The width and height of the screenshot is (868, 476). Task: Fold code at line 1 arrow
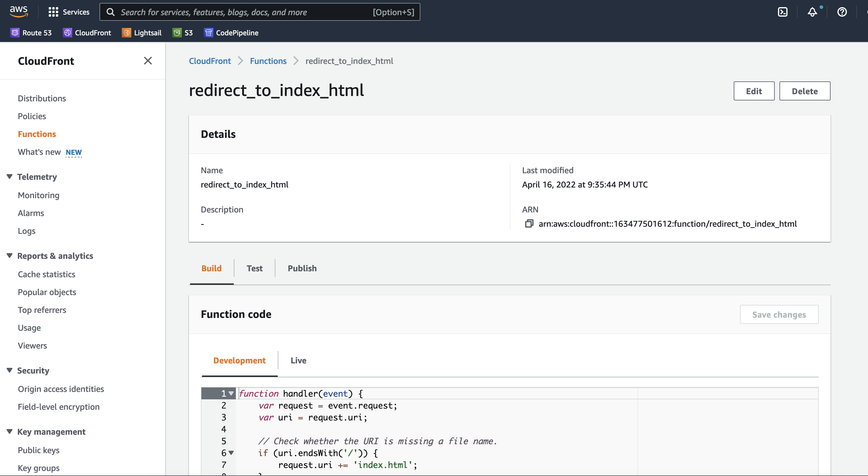click(231, 393)
